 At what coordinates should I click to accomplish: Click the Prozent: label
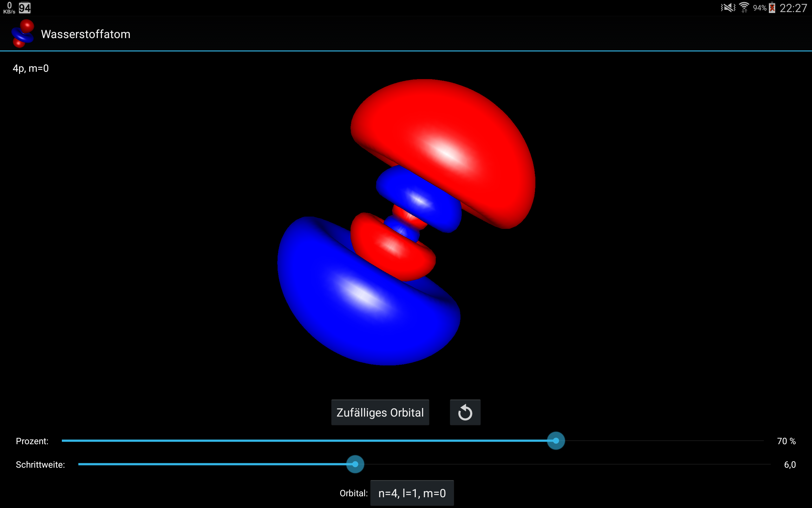tap(32, 441)
